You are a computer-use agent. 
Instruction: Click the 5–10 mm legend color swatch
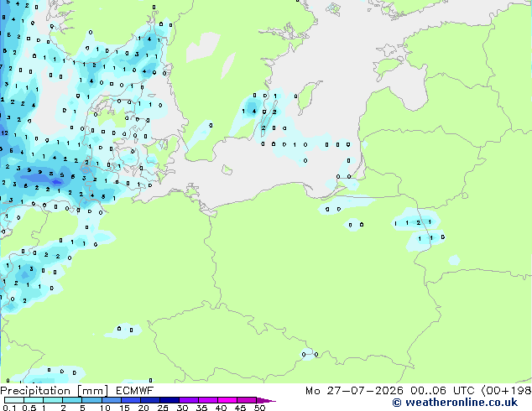[x=91, y=400]
